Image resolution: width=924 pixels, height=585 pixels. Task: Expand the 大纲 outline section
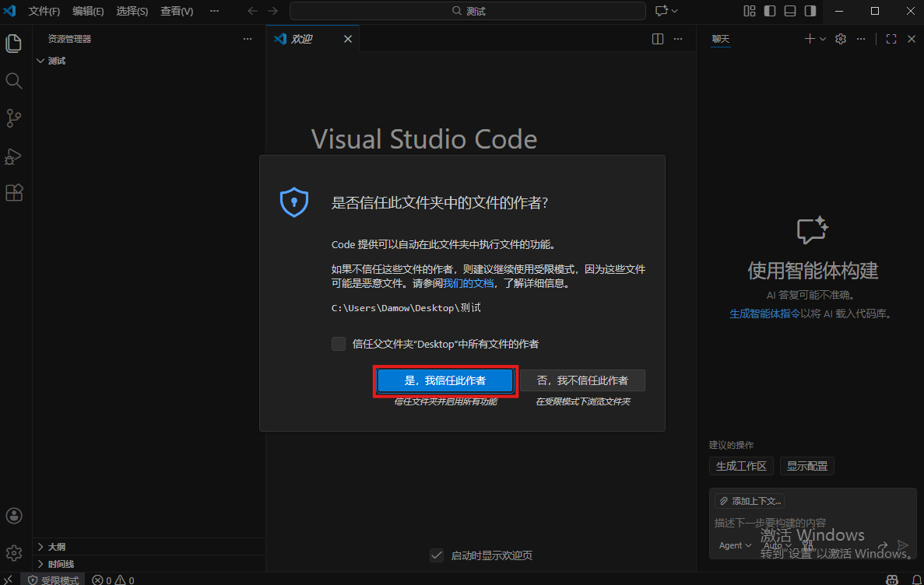pyautogui.click(x=56, y=547)
